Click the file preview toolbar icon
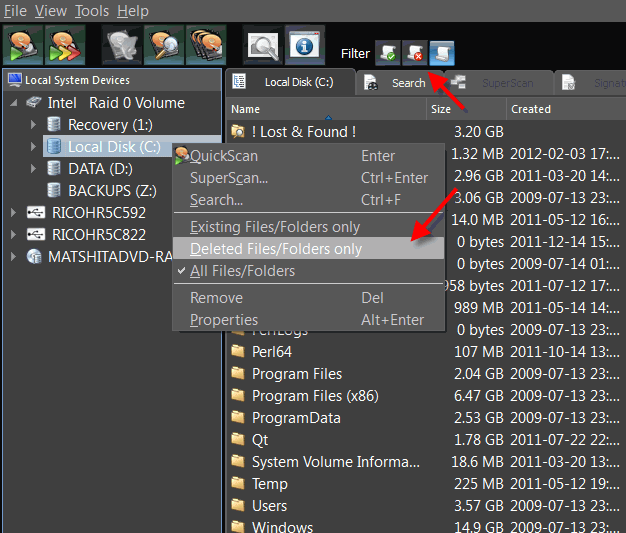The width and height of the screenshot is (626, 533). tap(263, 46)
